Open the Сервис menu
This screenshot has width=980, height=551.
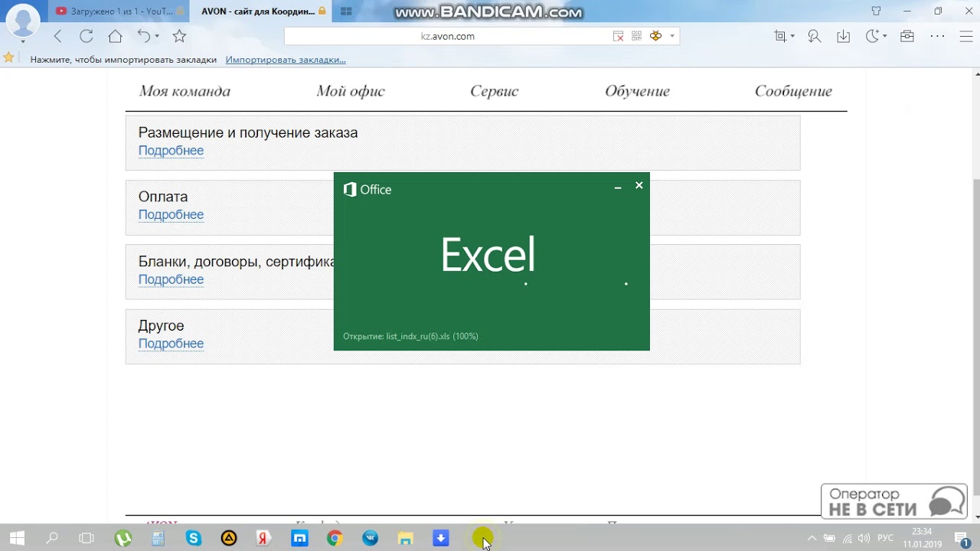pos(495,91)
